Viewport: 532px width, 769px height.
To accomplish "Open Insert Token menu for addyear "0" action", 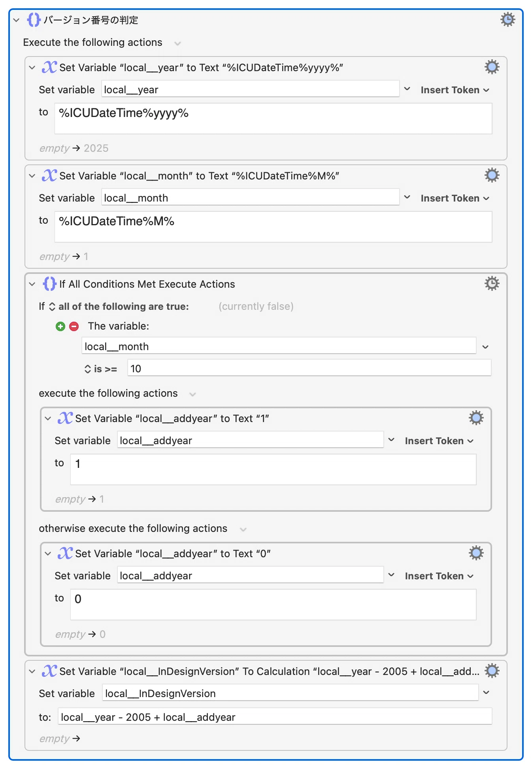I will point(439,576).
